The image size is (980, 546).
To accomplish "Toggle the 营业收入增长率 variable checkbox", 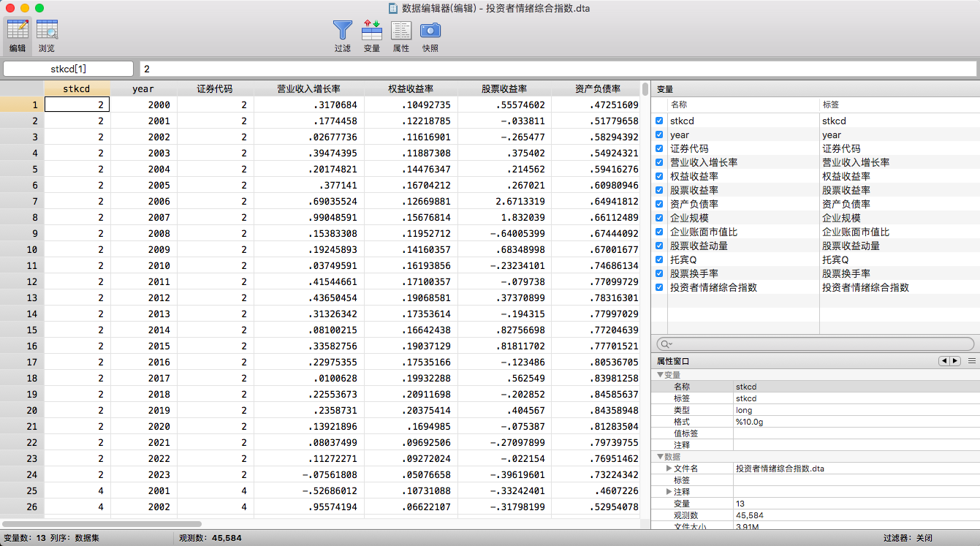I will point(660,163).
